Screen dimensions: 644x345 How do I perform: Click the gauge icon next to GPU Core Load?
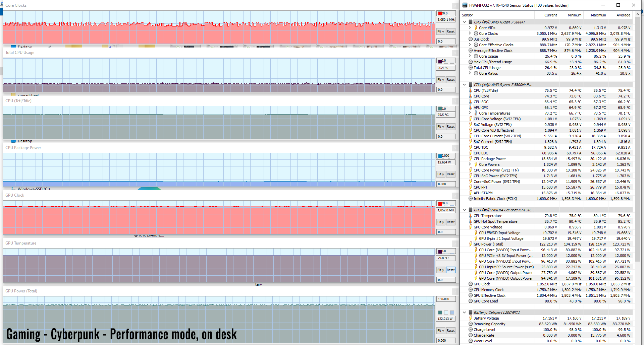pos(471,301)
